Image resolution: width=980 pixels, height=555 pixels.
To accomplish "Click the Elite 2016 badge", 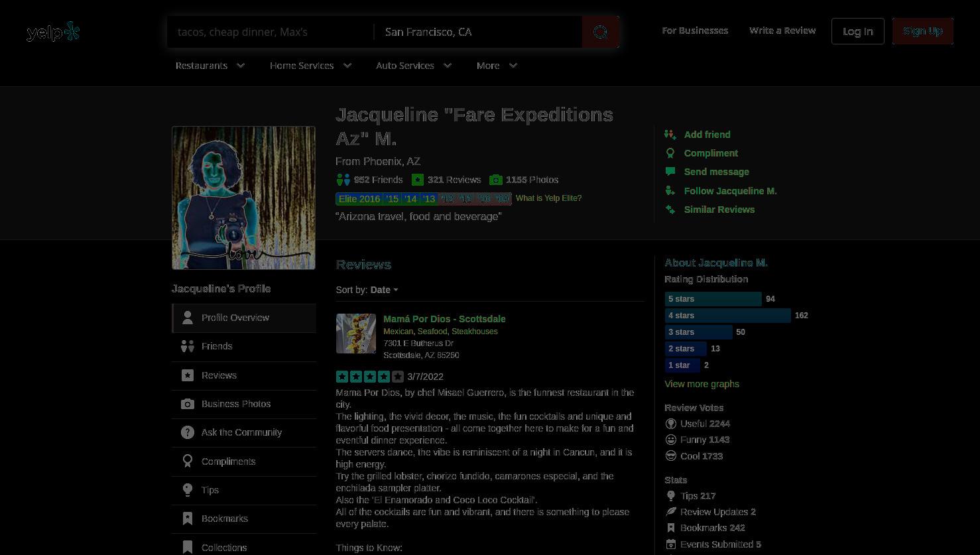I will pyautogui.click(x=359, y=199).
